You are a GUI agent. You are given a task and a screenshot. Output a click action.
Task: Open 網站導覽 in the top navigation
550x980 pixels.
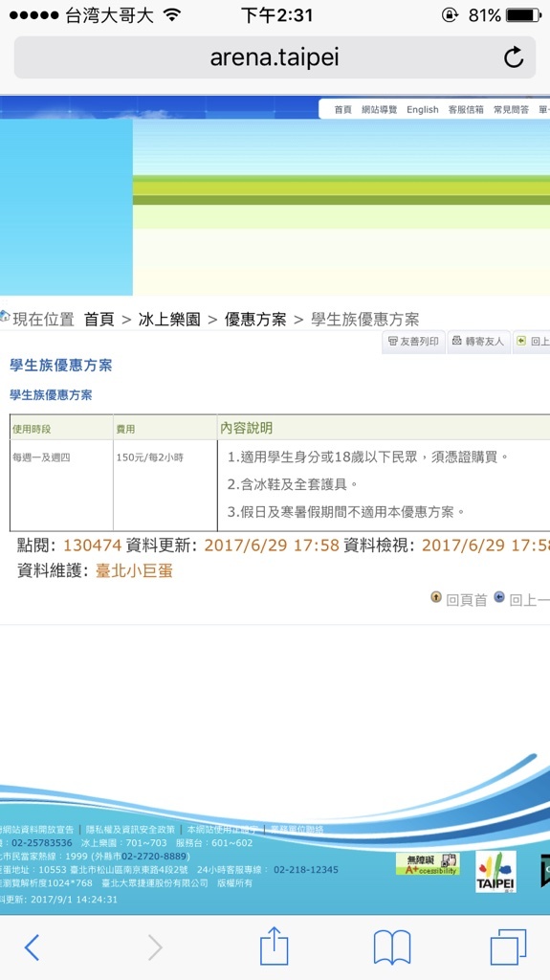[380, 109]
